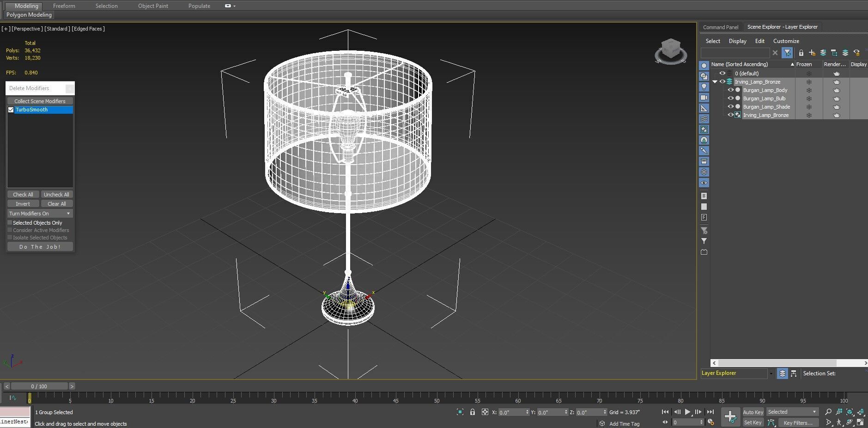Click the Uncheck All button

pos(56,195)
